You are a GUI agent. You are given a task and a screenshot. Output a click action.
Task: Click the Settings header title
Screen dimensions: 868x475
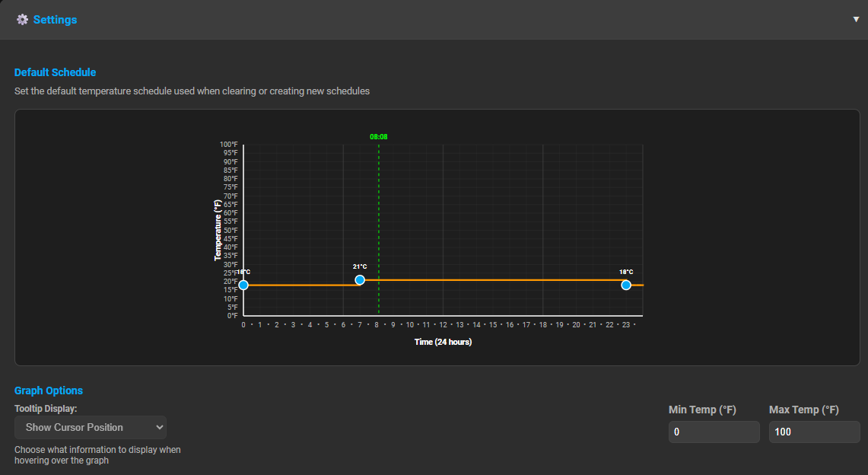[55, 20]
